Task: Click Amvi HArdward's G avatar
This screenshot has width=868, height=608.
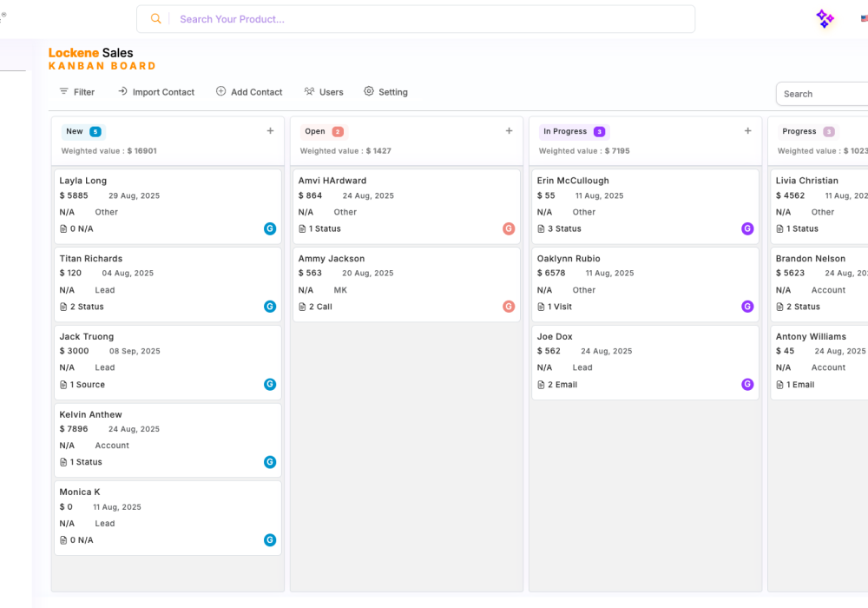Action: (509, 228)
